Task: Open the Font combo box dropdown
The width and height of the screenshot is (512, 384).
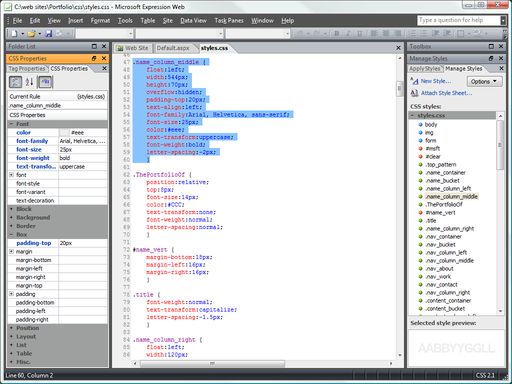Action: coord(220,33)
